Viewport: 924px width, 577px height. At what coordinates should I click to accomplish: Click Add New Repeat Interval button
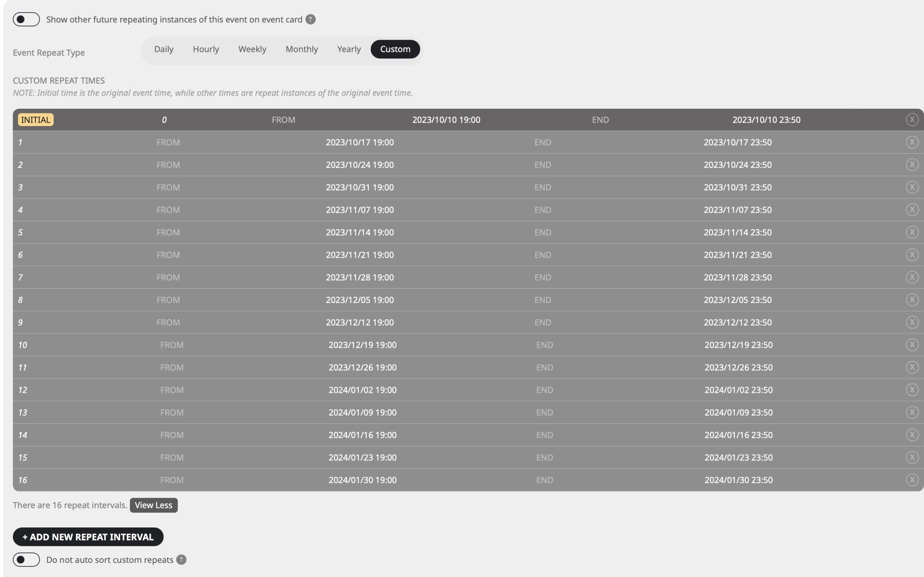[x=88, y=537]
